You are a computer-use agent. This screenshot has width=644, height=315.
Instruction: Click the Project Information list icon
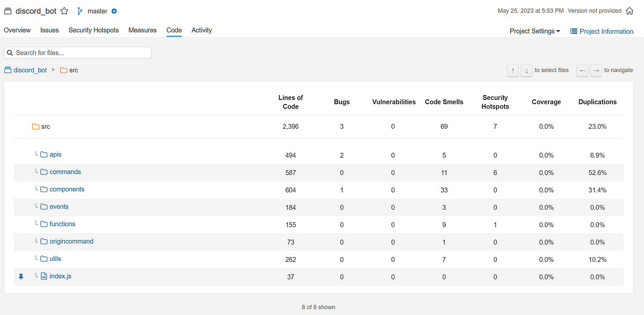(574, 31)
